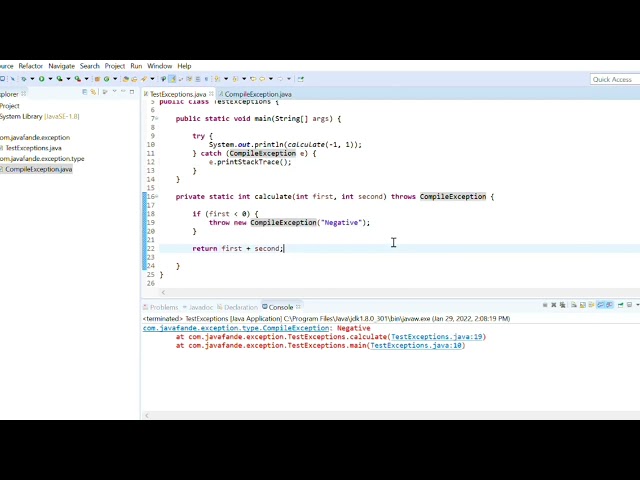
Task: Open the Run menu
Action: pos(136,66)
